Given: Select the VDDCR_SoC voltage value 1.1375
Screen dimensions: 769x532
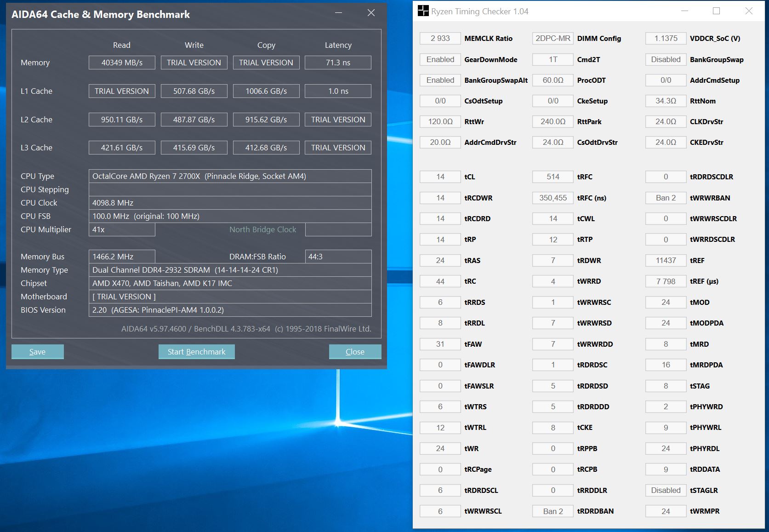Looking at the screenshot, I should (x=666, y=39).
